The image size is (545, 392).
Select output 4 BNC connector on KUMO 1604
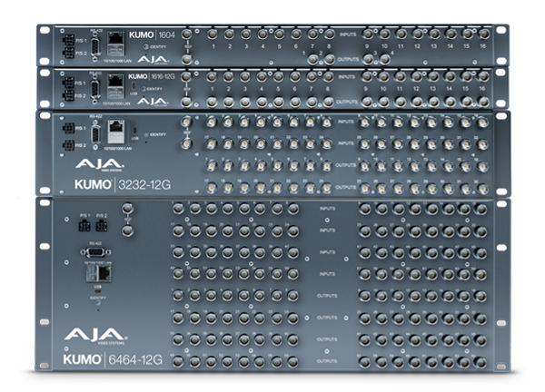[x=384, y=60]
